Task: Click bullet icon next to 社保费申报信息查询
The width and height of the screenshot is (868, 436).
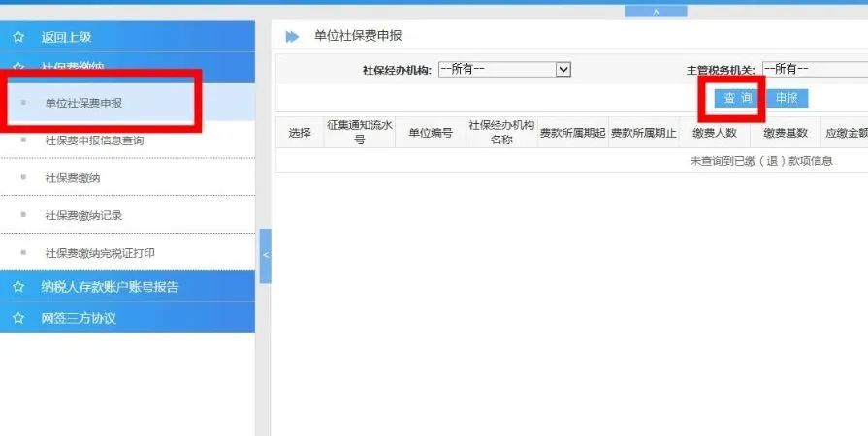Action: pos(23,140)
